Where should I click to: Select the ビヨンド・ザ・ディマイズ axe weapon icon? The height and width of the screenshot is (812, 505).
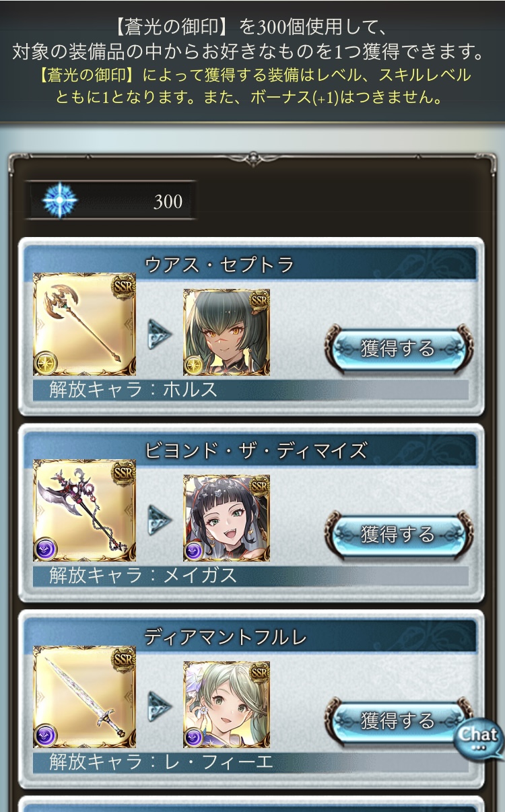(x=84, y=510)
